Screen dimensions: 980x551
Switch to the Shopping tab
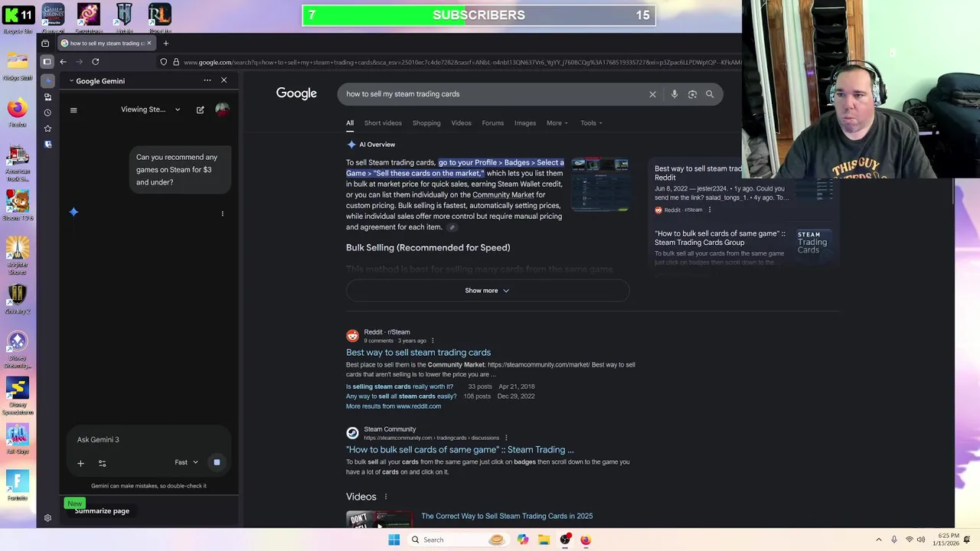426,122
